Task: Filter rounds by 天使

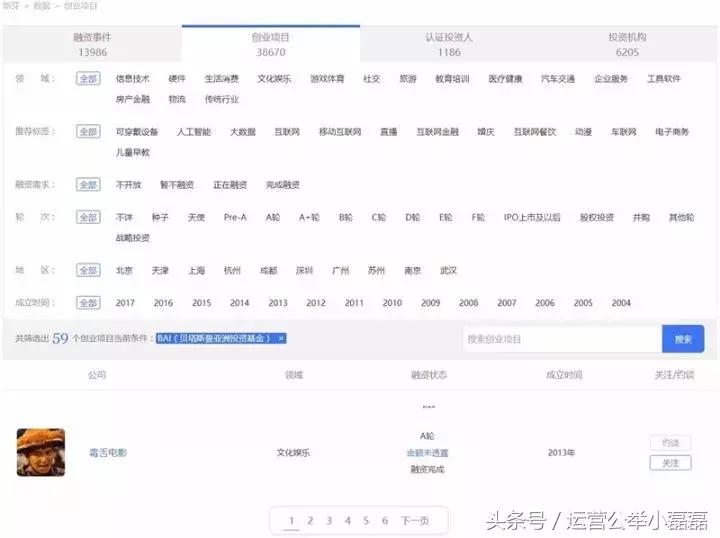Action: 196,217
